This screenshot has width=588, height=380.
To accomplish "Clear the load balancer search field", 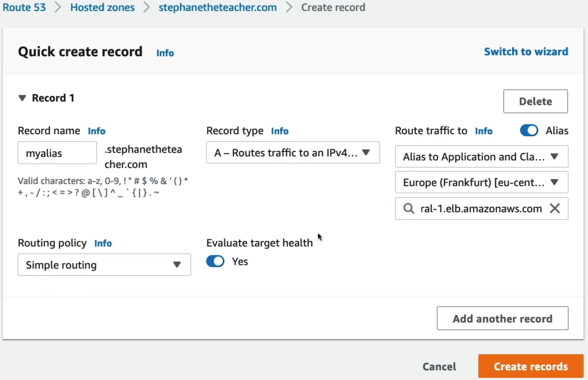I will [x=555, y=208].
